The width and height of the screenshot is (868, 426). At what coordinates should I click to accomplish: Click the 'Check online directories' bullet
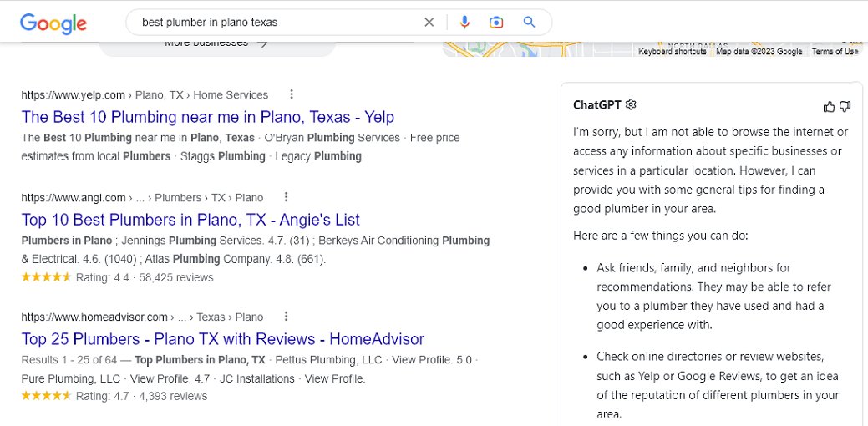[x=718, y=386]
